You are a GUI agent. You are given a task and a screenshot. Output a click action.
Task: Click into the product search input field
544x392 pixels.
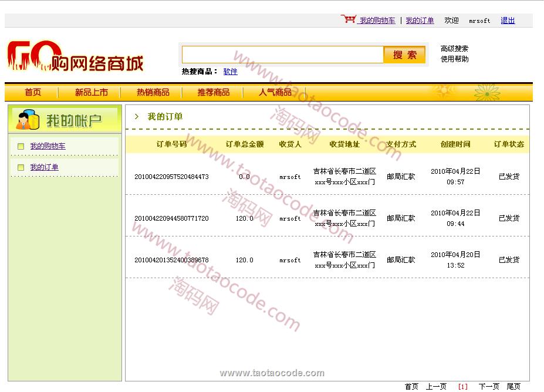point(282,55)
